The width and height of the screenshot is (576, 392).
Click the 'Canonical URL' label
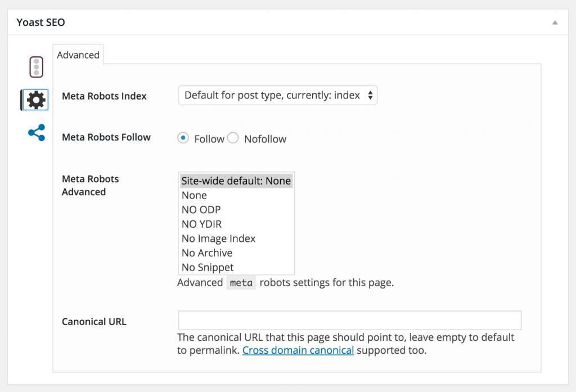[94, 322]
